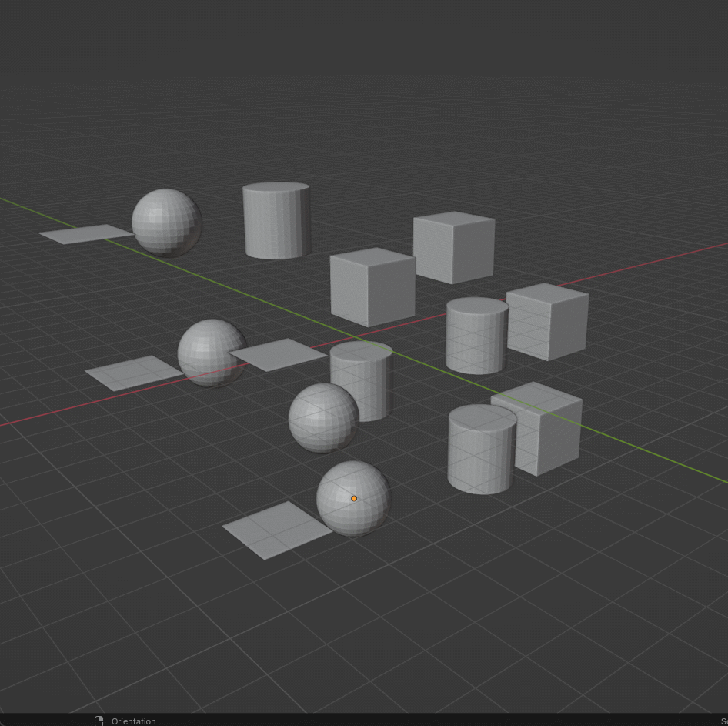The image size is (728, 726).
Task: Click the Orientation icon in the status bar
Action: (x=99, y=721)
